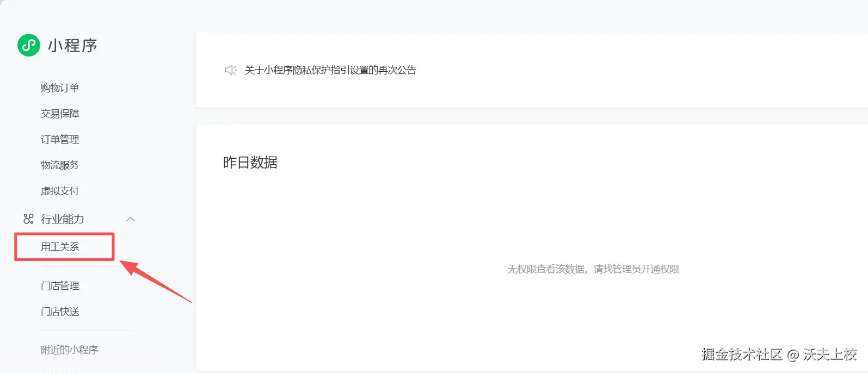This screenshot has height=373, width=868.
Task: Click the 昨日数据 heading
Action: point(250,163)
